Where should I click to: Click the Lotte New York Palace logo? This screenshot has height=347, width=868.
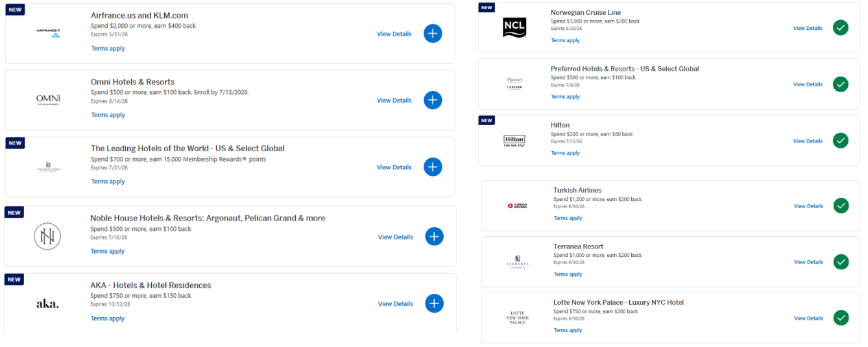pos(518,318)
